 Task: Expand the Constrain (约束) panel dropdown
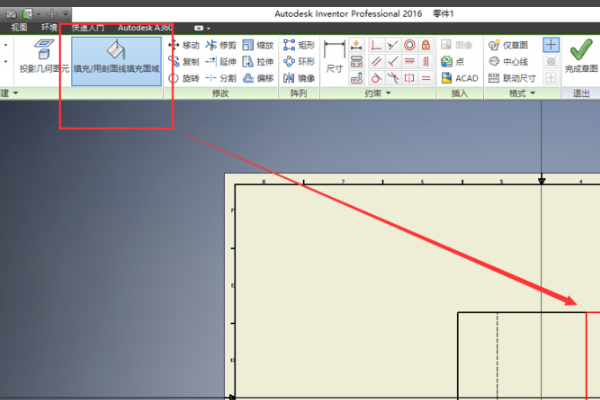click(387, 93)
